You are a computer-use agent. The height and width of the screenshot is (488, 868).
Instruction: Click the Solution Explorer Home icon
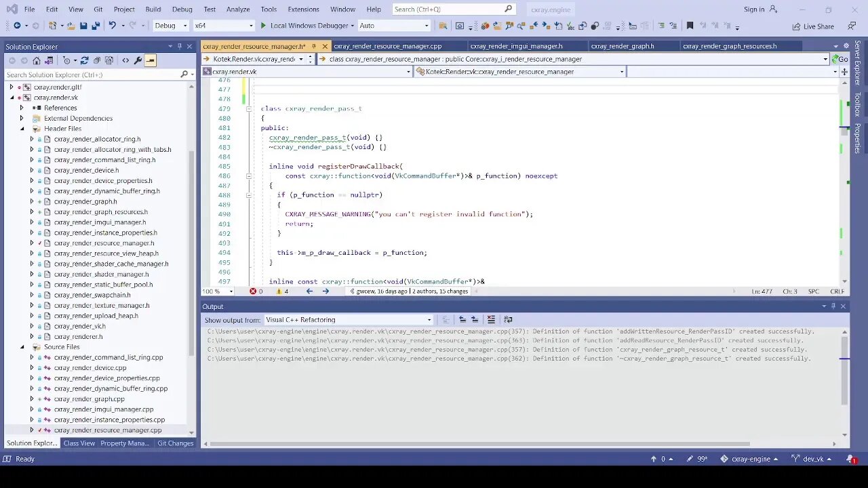pos(37,60)
